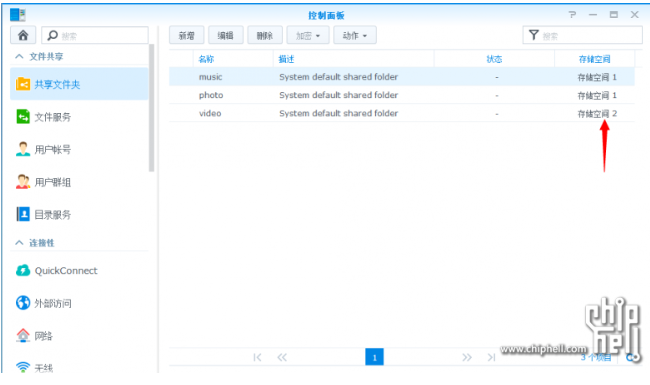Select the photo folder row
Image resolution: width=650 pixels, height=385 pixels.
coord(402,95)
